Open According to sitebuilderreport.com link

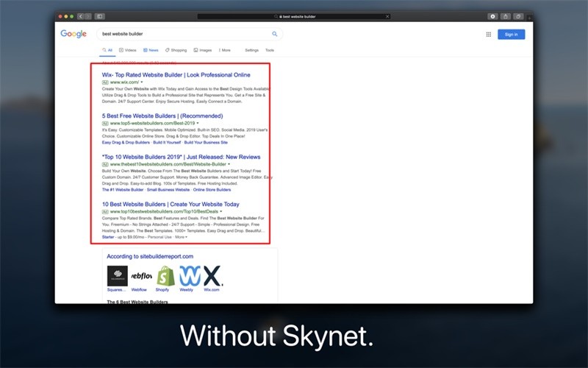(150, 256)
